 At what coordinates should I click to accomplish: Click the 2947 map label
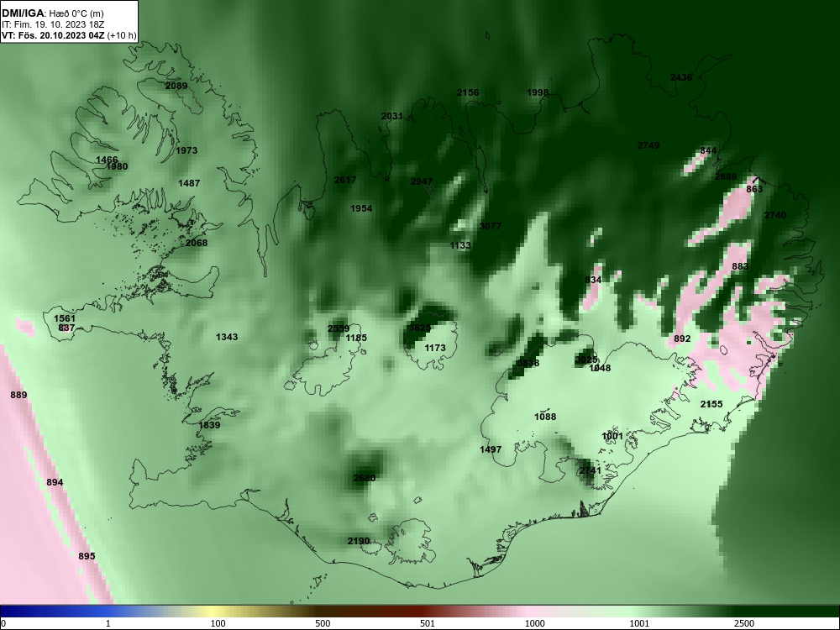click(x=422, y=182)
